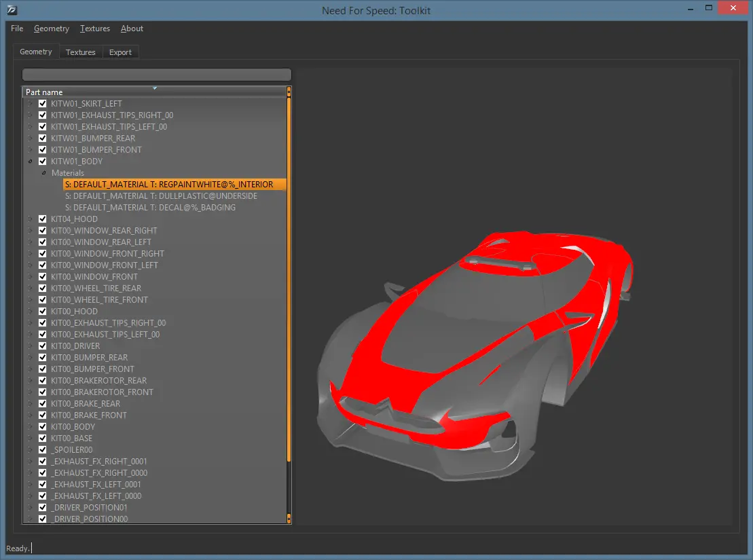Click the red car model in 3D viewport
This screenshot has height=560, width=753.
point(475,356)
